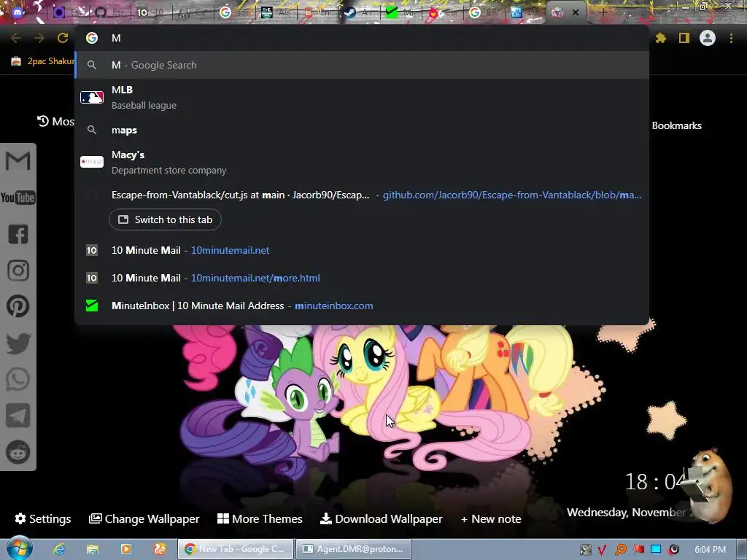
Task: Open Windows Explorer folder in taskbar
Action: [x=93, y=549]
